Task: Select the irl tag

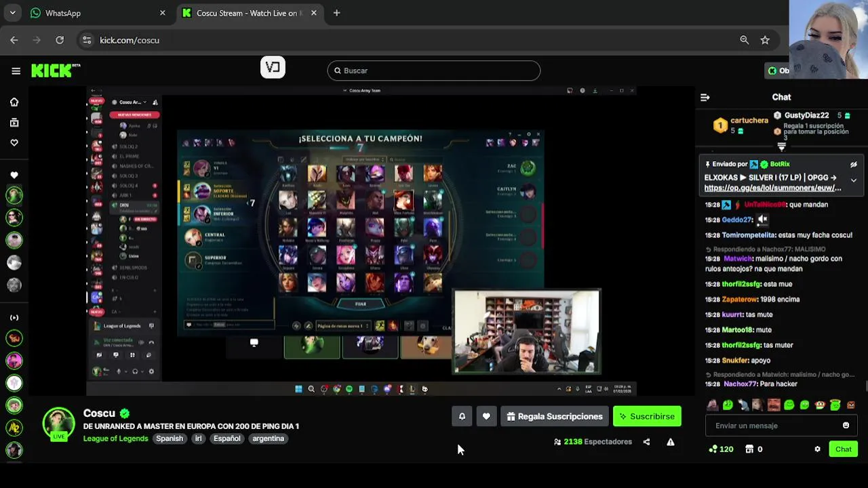Action: [x=199, y=439]
